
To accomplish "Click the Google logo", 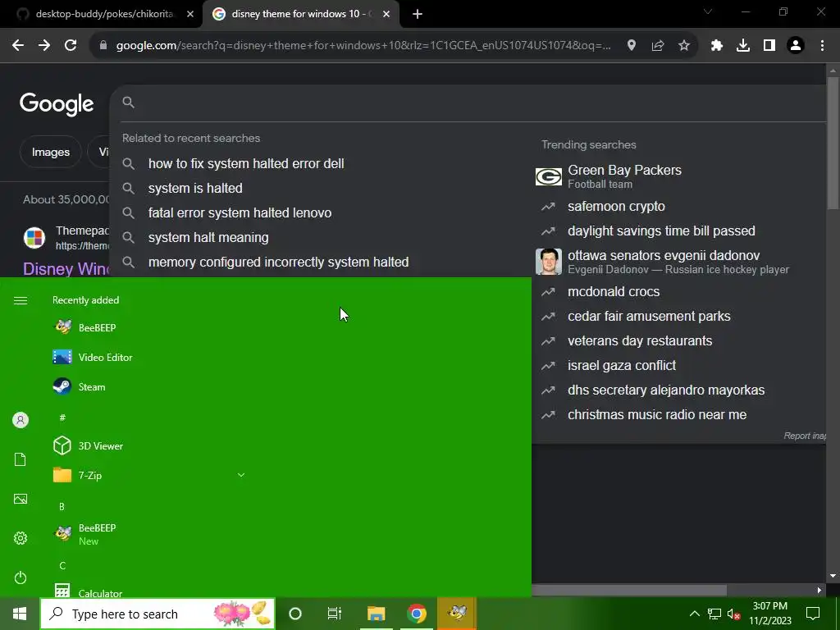I will (57, 104).
